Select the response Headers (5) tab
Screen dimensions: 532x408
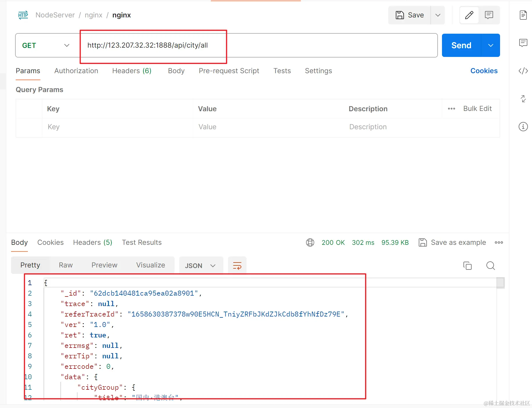click(93, 242)
